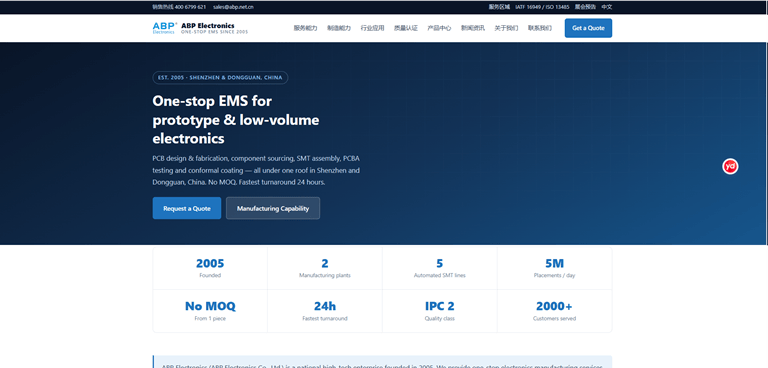Viewport: 768px width, 368px height.
Task: Click the ABP Electronics brand name text
Action: (208, 25)
